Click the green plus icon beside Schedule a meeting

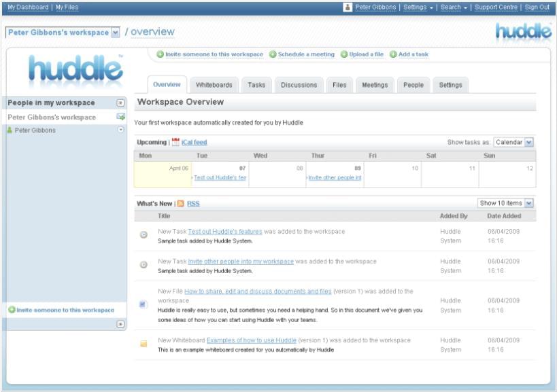pyautogui.click(x=273, y=54)
